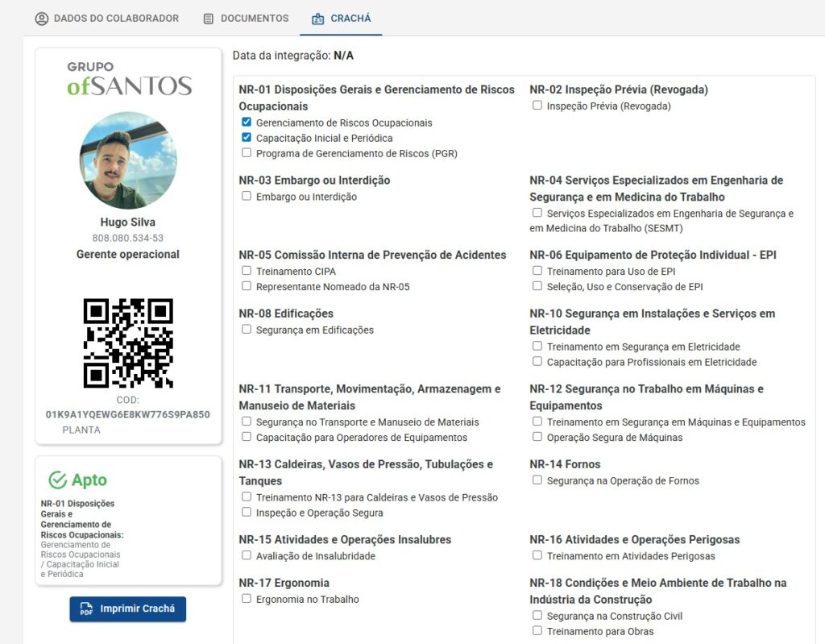825x644 pixels.
Task: Click the person icon in Dados do Colaborador tab
Action: (42, 19)
